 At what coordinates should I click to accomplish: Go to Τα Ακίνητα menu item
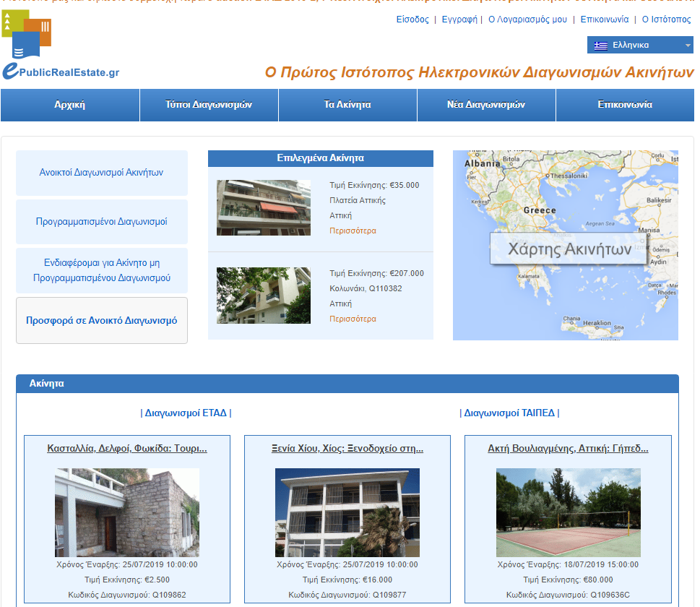pos(347,105)
